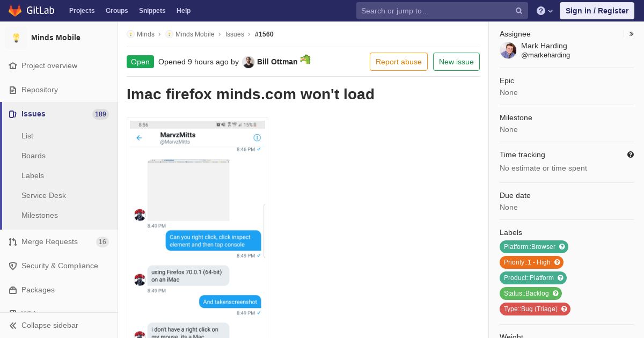Click the Open status badge
This screenshot has width=644, height=338.
pyautogui.click(x=140, y=62)
